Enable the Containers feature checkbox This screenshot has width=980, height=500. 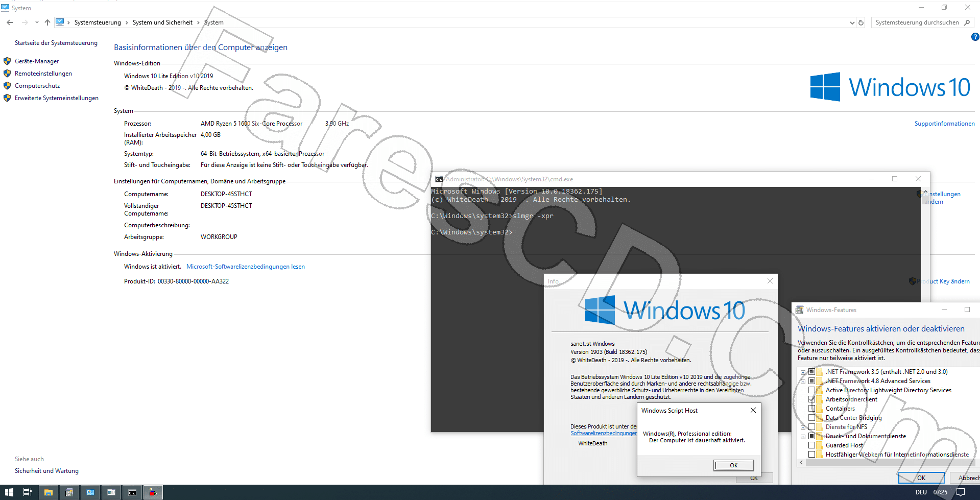[811, 409]
